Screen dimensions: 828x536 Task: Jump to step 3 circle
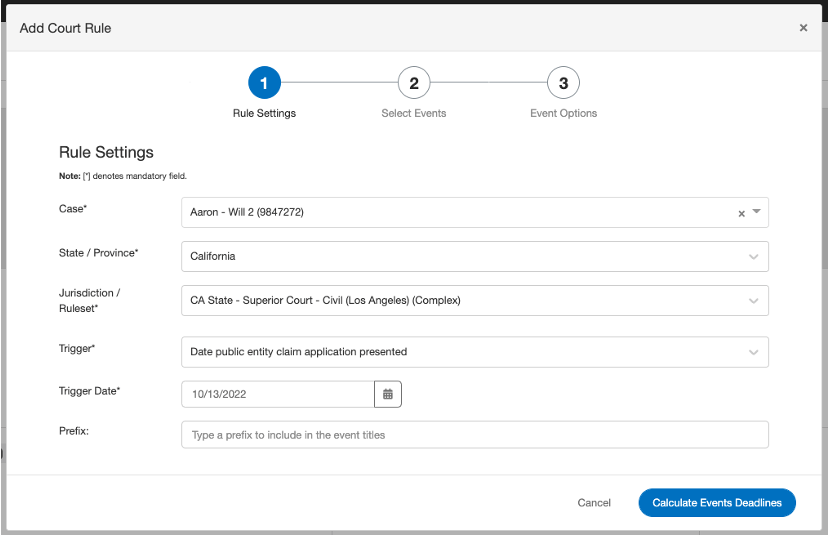pyautogui.click(x=563, y=82)
